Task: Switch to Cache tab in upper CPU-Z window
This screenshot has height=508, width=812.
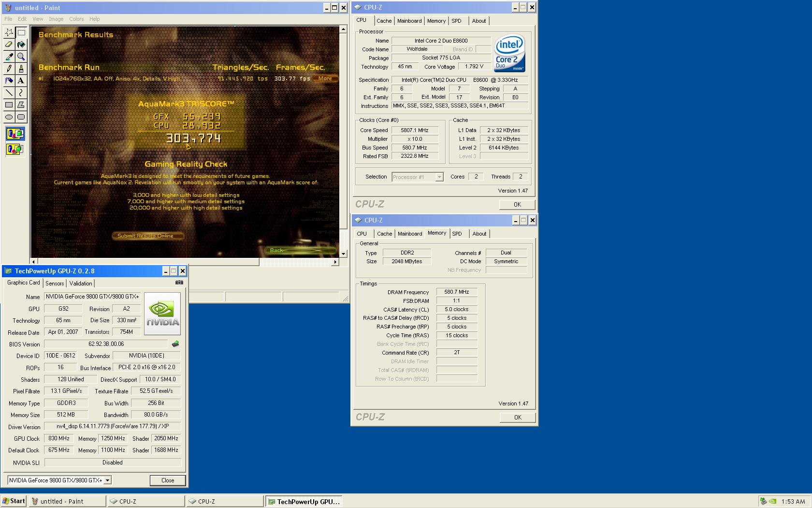Action: 384,21
